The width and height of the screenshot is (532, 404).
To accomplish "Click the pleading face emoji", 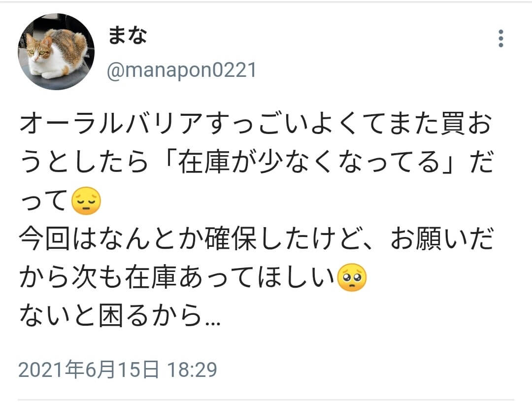I will (352, 277).
